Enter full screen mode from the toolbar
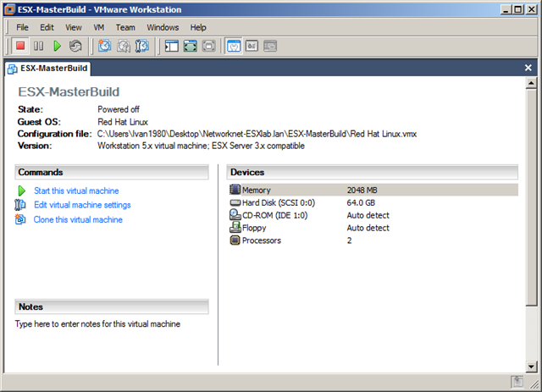 click(191, 46)
